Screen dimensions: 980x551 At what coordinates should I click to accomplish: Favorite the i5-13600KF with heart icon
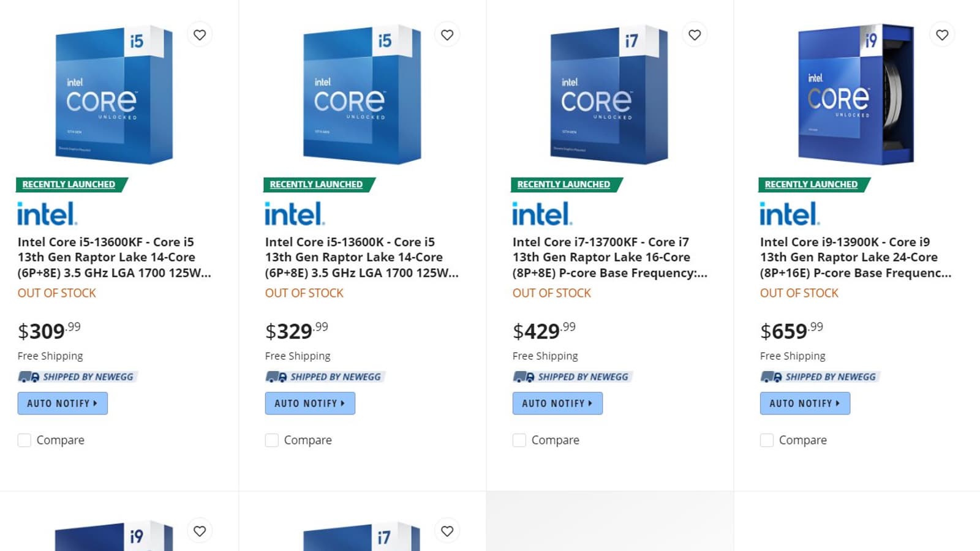(200, 35)
